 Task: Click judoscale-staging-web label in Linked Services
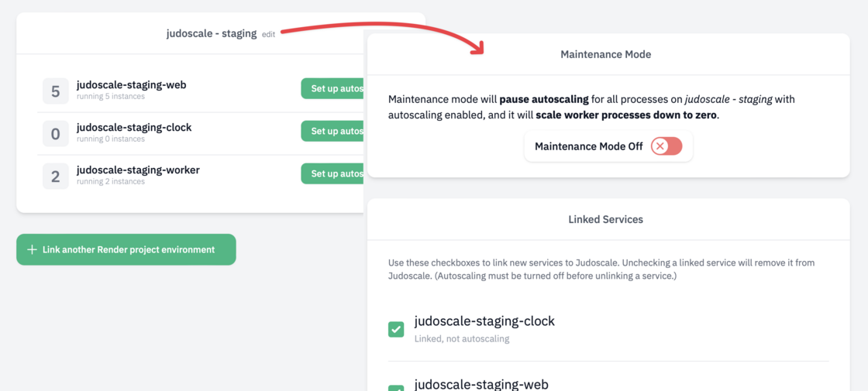(x=481, y=384)
